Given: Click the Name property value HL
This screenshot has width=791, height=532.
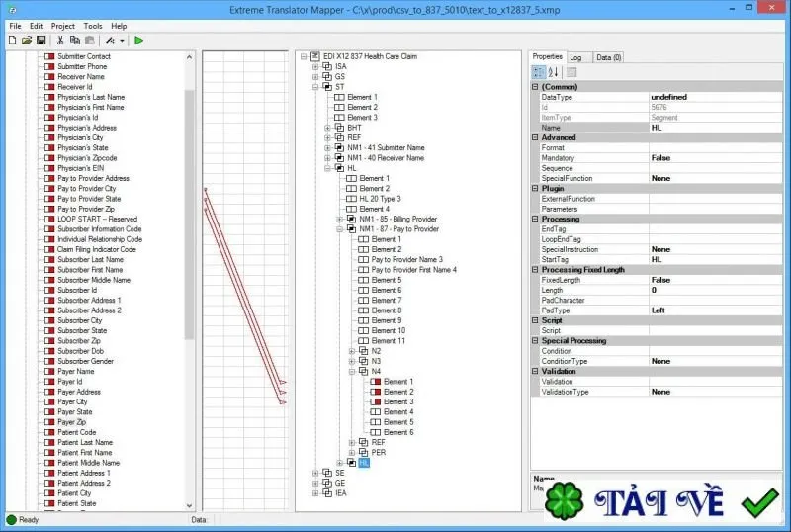Looking at the screenshot, I should coord(715,128).
